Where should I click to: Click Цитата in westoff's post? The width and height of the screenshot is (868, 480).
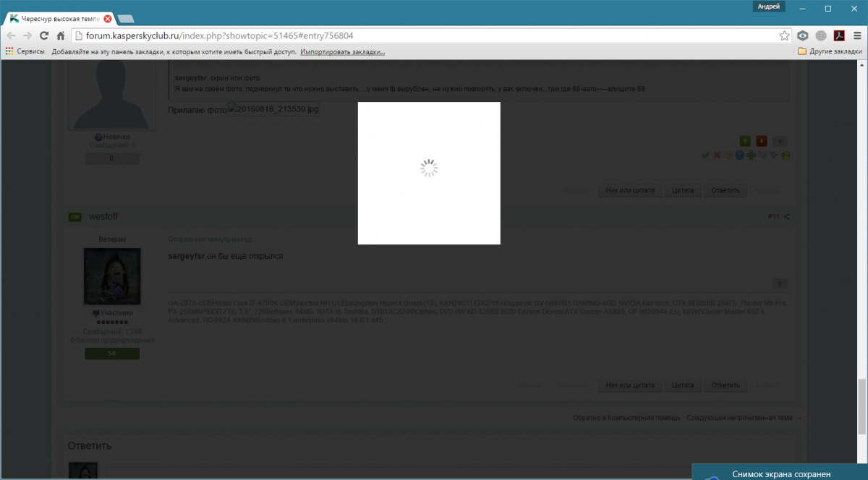coord(683,385)
